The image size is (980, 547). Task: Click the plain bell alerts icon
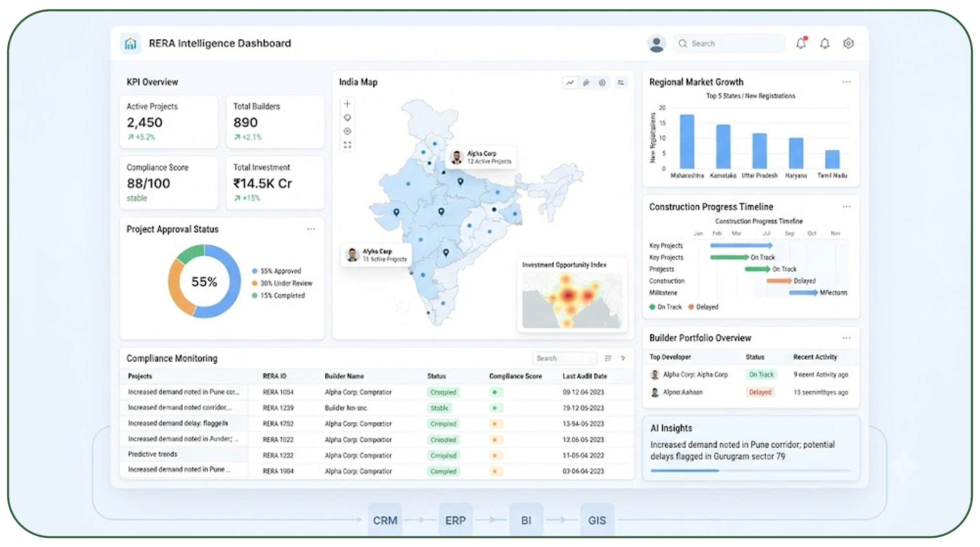click(825, 43)
